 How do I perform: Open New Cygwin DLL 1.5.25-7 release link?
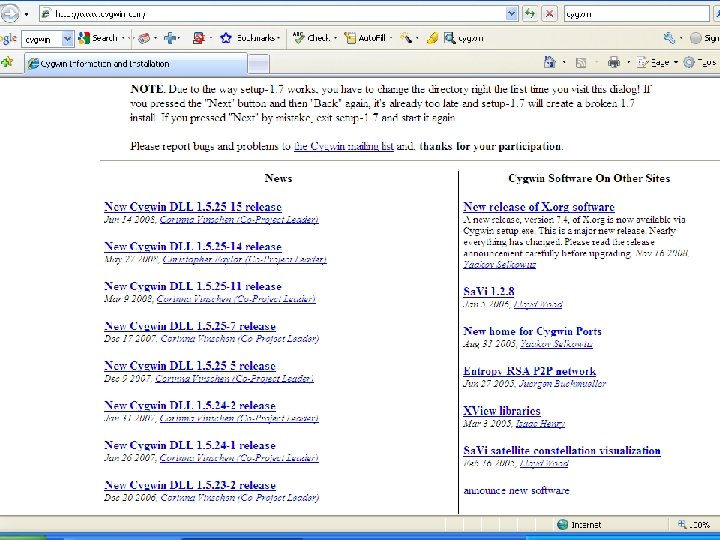(190, 326)
